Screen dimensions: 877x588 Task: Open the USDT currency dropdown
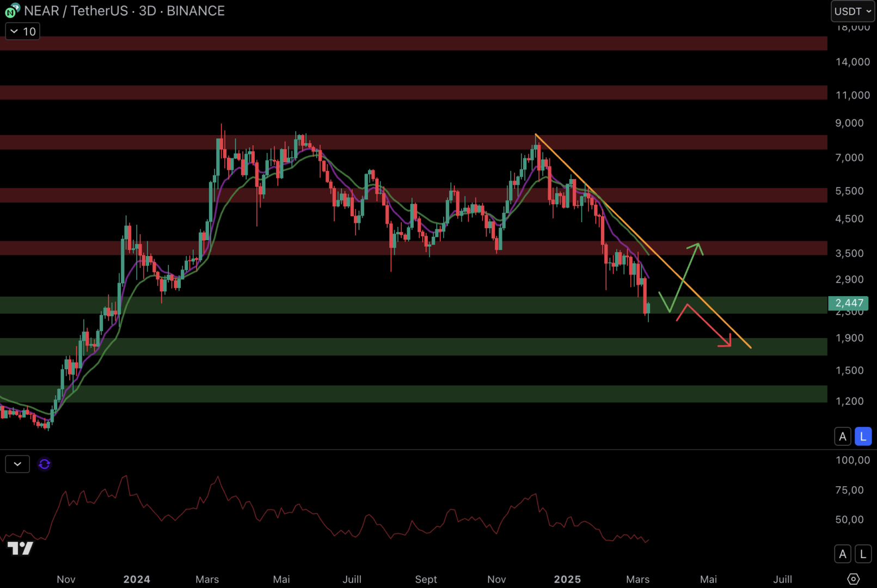coord(853,11)
